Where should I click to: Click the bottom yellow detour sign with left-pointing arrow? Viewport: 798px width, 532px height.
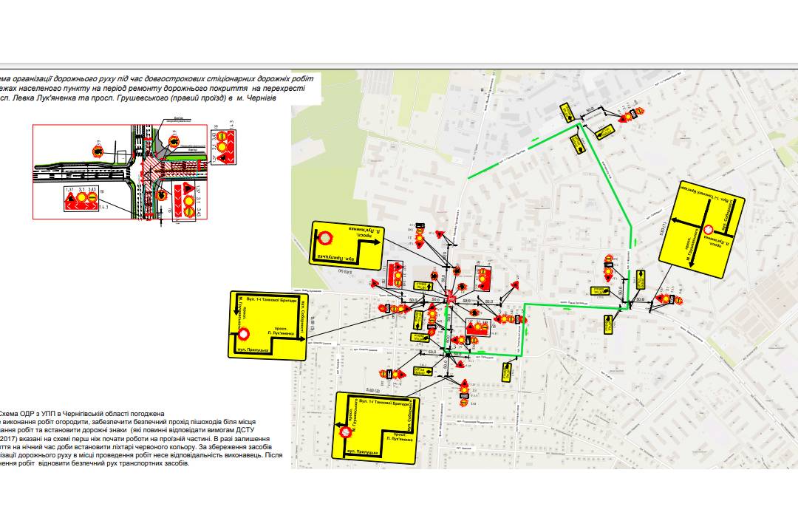pos(377,428)
